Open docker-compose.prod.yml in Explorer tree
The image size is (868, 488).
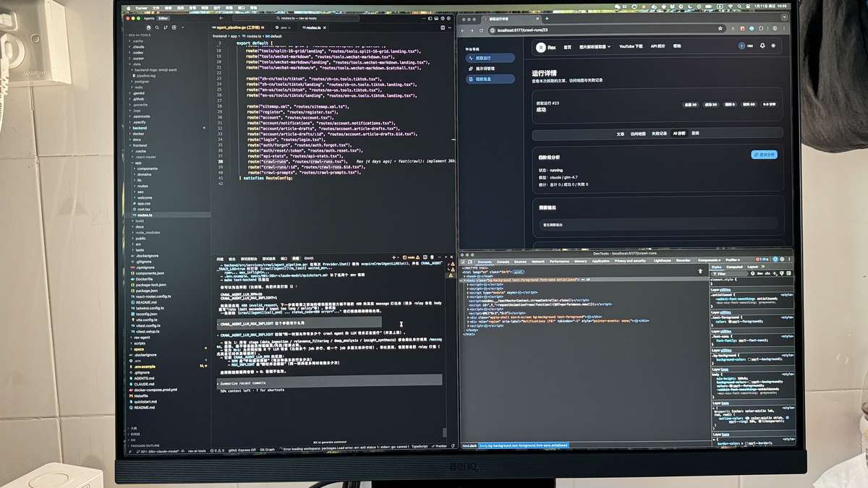[x=156, y=389]
